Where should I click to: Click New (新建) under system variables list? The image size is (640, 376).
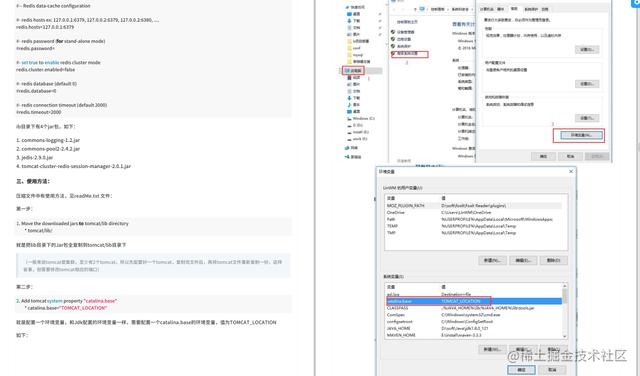click(x=492, y=349)
